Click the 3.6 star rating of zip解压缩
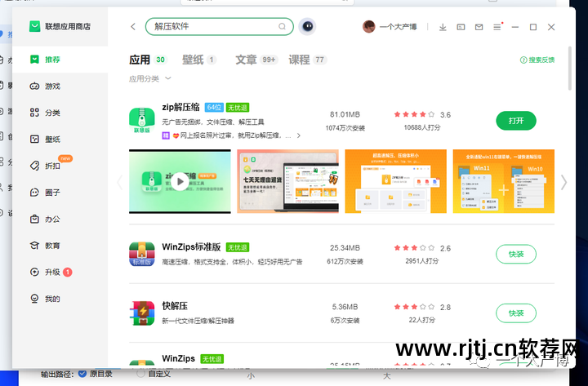This screenshot has height=386, width=588. point(422,115)
